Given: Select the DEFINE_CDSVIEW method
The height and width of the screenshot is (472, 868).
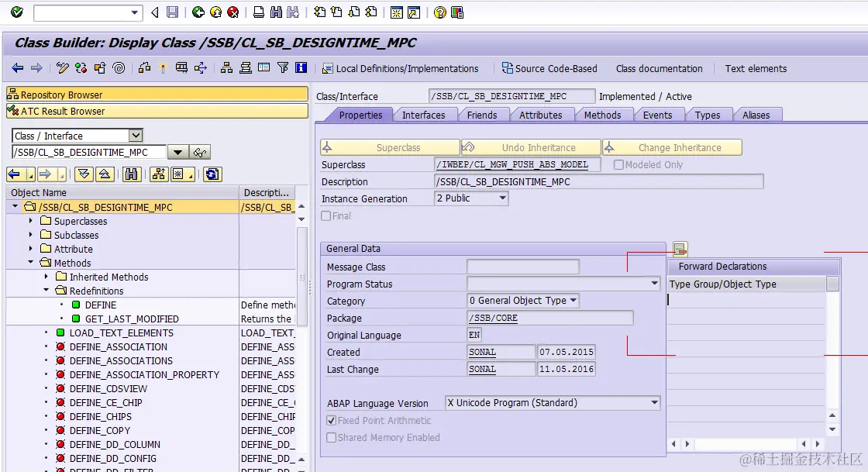Looking at the screenshot, I should 108,388.
